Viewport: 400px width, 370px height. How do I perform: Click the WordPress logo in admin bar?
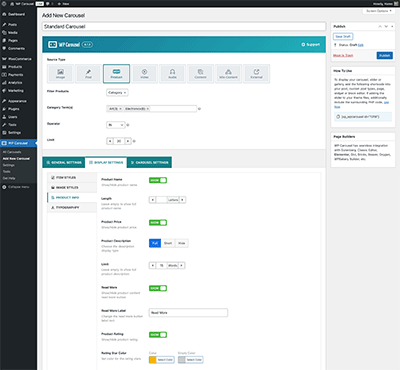point(4,4)
